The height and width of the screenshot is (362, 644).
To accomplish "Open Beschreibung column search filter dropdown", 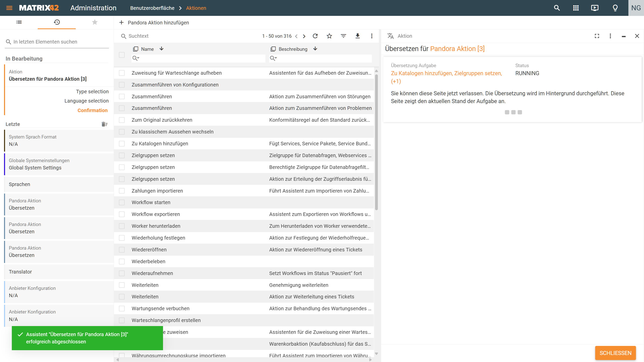I will [x=273, y=58].
